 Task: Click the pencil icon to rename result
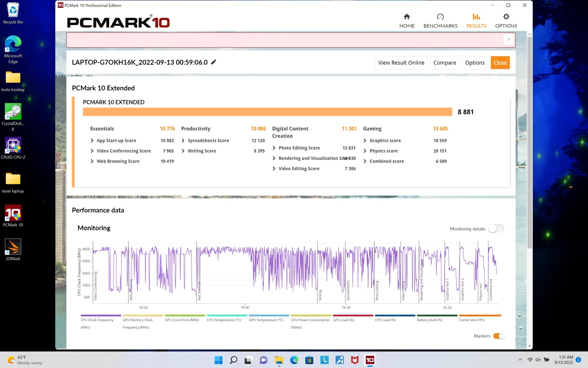pyautogui.click(x=214, y=62)
